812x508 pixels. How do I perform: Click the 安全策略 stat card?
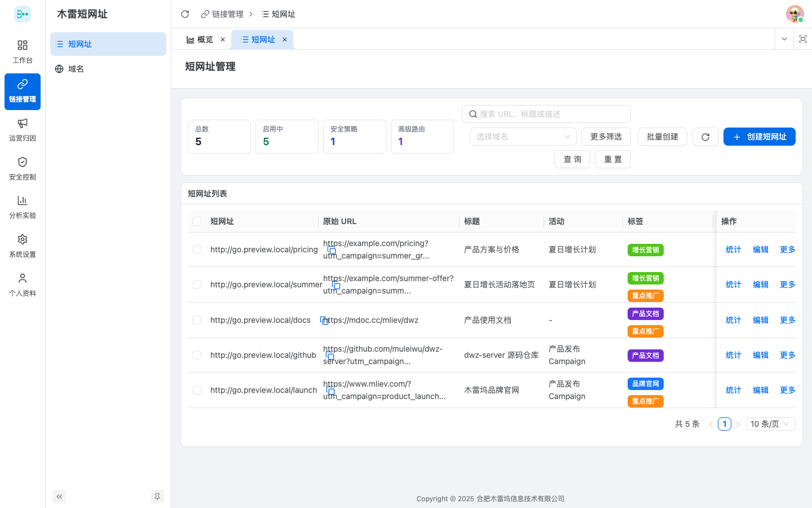coord(355,137)
